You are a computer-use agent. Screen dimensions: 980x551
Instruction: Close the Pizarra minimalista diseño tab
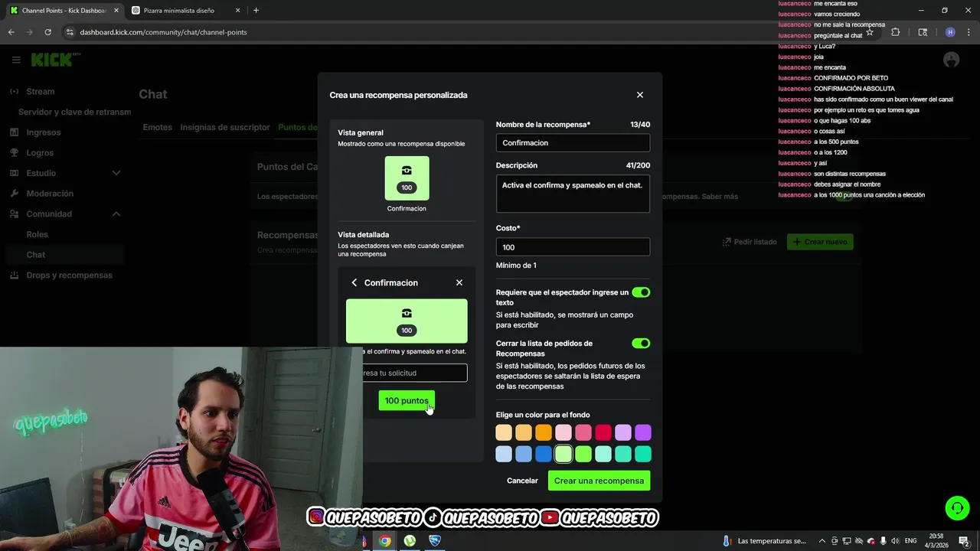tap(237, 11)
